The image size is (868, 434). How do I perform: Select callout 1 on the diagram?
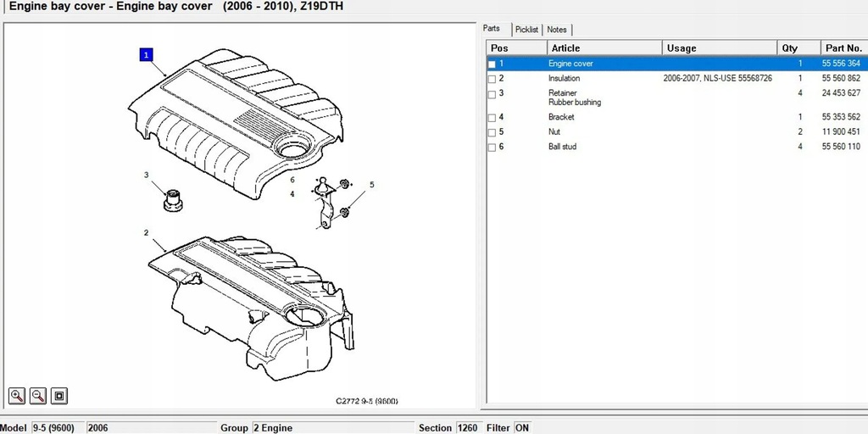[146, 55]
